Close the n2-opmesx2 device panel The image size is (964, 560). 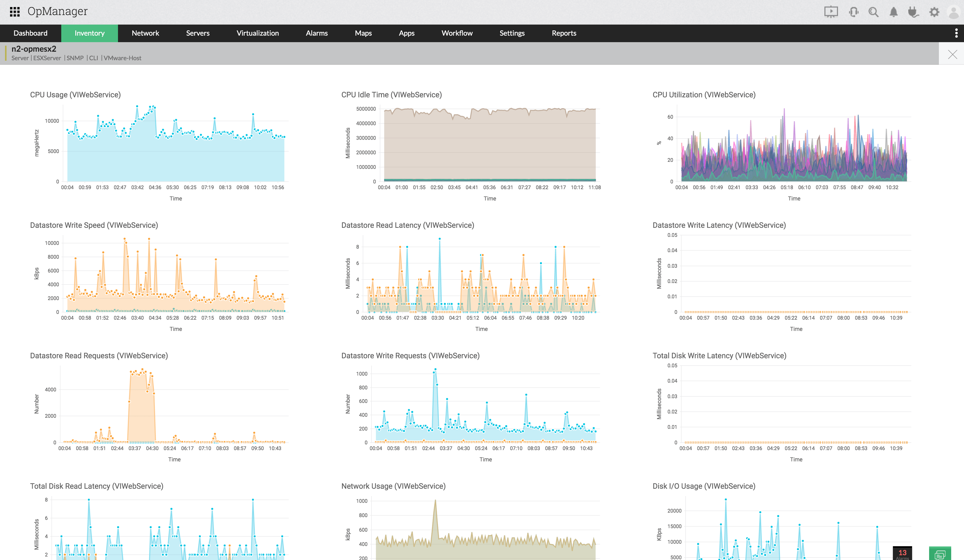coord(952,54)
